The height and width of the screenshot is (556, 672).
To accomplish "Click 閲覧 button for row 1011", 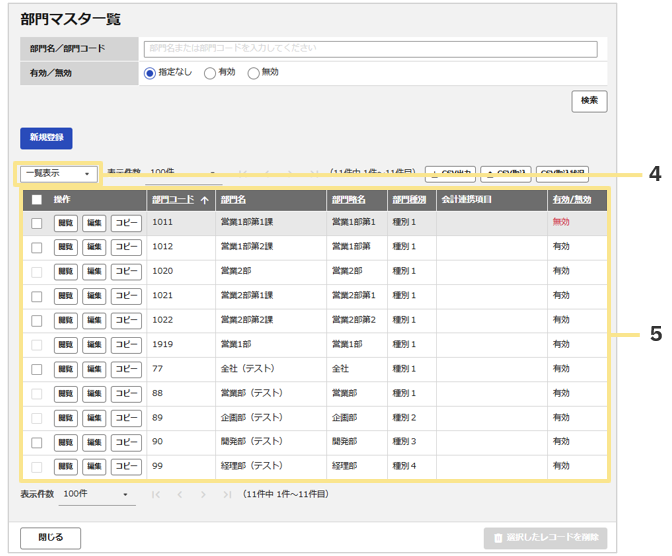I will click(66, 223).
